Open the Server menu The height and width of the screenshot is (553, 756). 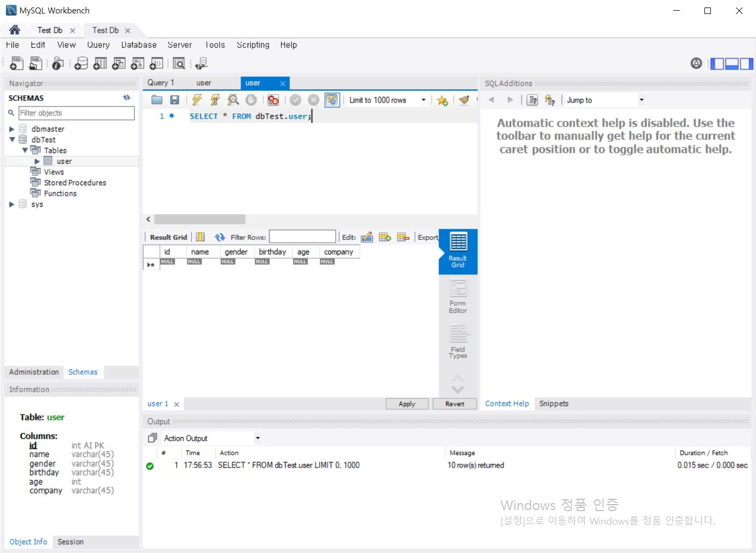tap(180, 45)
